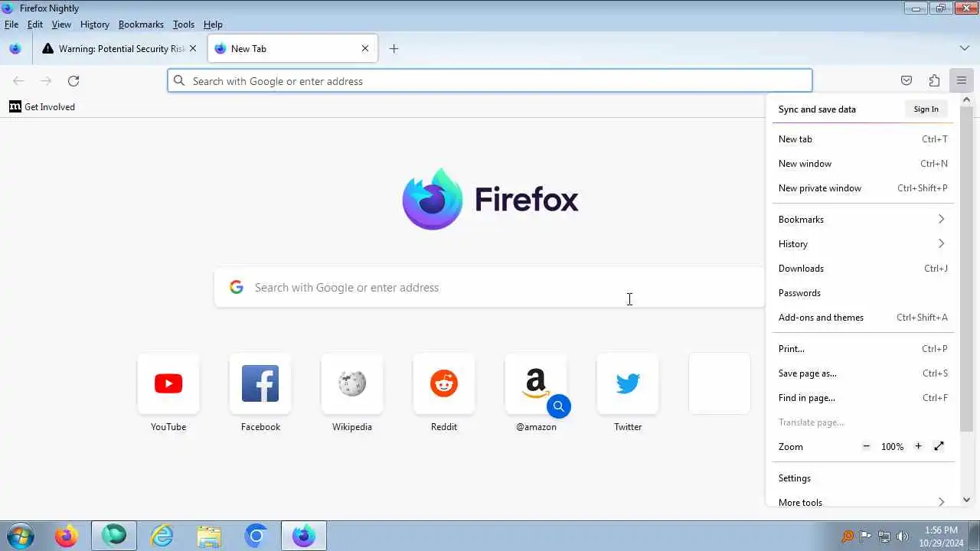
Task: Click the menu panel scrollbar down arrow
Action: tap(966, 500)
